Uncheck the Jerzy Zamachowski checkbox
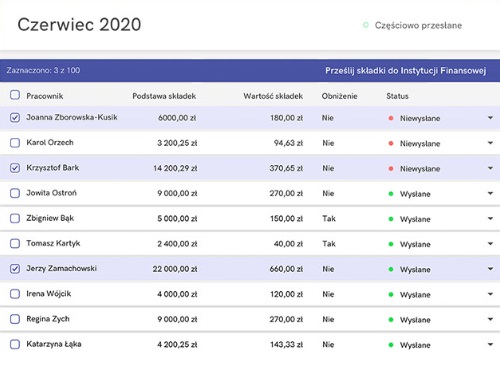Screen dimensions: 500x368 [x=15, y=269]
